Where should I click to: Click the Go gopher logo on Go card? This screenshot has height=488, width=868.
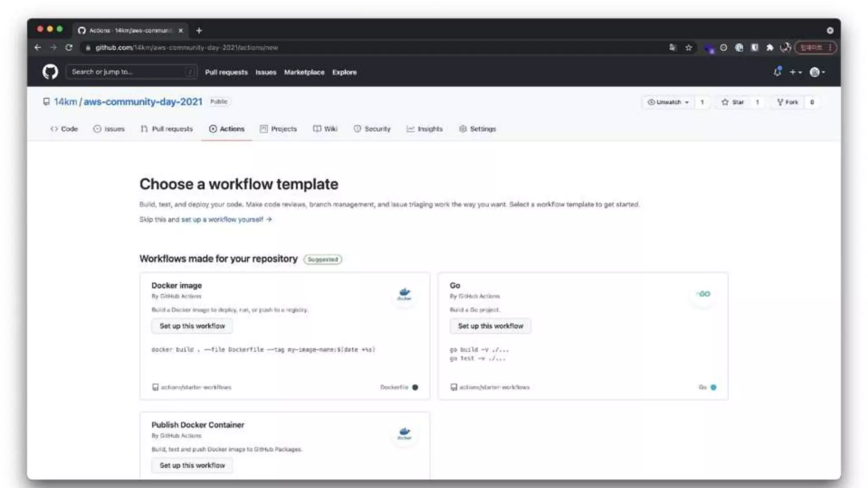(x=704, y=294)
